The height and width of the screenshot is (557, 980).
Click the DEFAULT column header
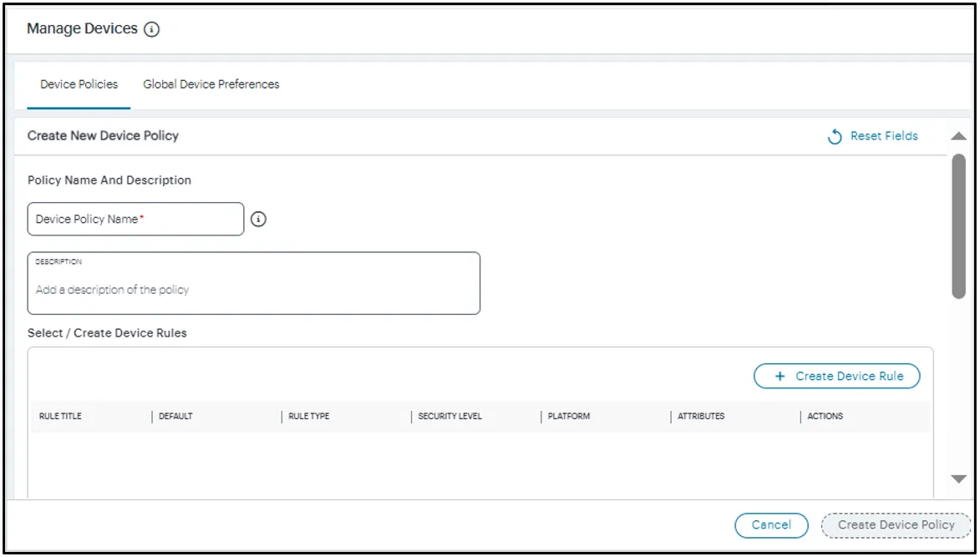175,417
